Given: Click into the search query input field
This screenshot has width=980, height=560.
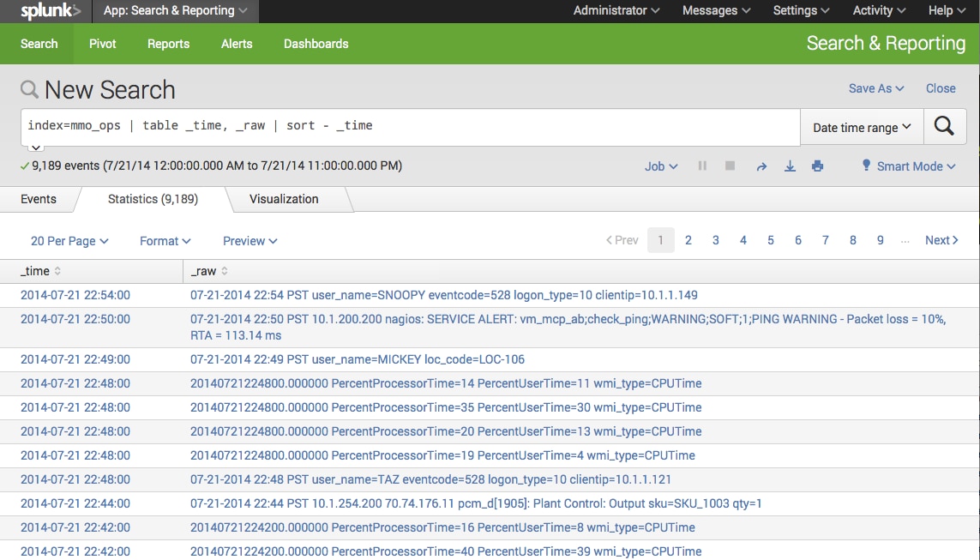Looking at the screenshot, I should pos(412,126).
